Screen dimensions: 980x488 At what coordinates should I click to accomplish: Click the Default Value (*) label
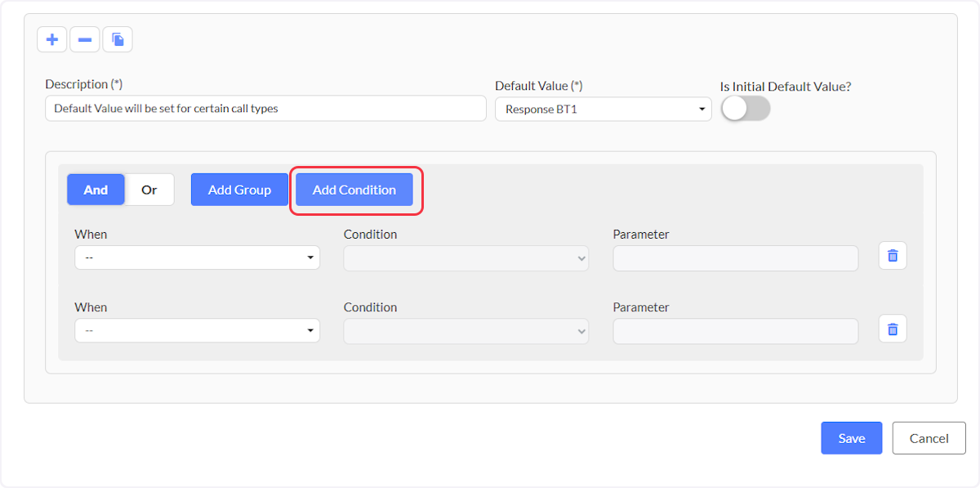539,86
